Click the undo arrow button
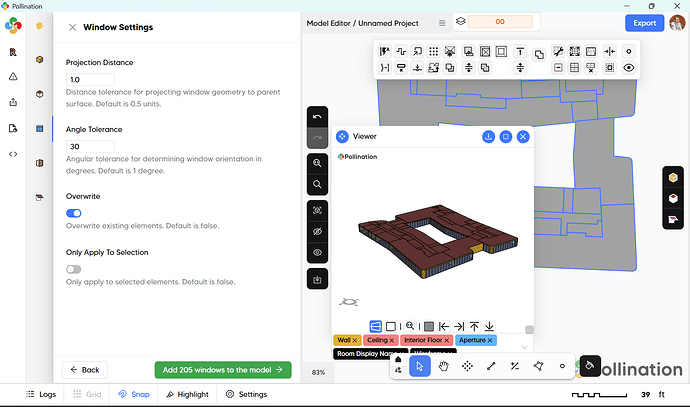Screen dimensions: 690x407 click(x=317, y=116)
